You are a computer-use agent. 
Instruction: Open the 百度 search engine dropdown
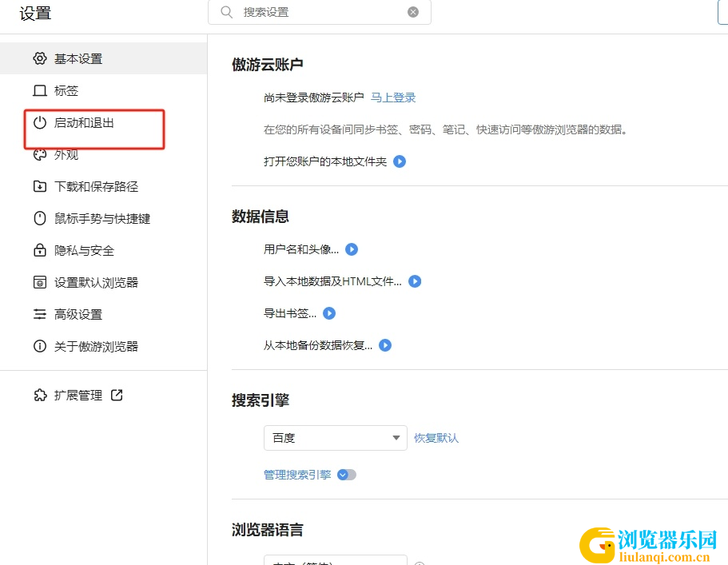[335, 438]
